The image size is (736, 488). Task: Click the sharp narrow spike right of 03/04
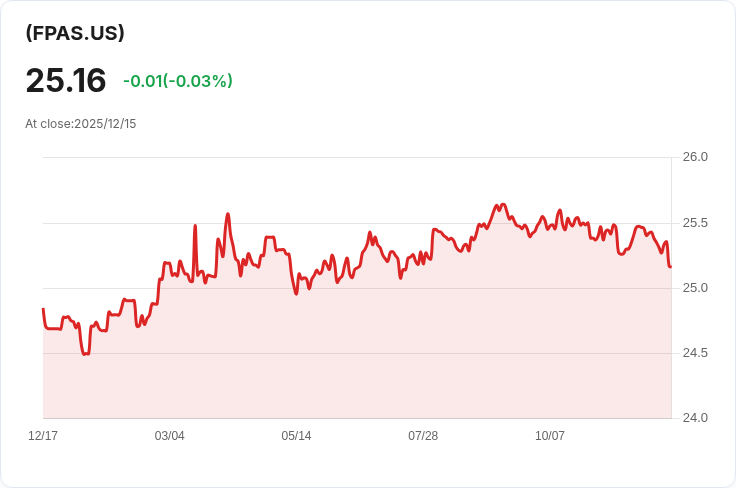coord(195,226)
